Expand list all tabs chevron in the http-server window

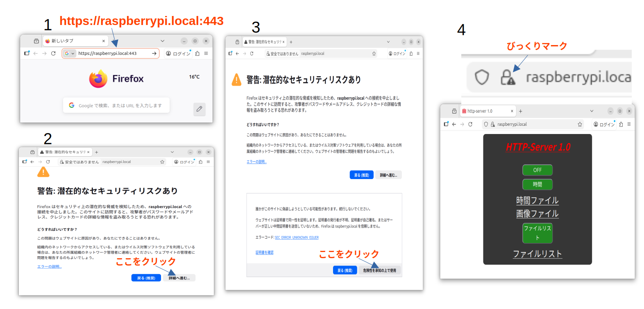point(592,111)
